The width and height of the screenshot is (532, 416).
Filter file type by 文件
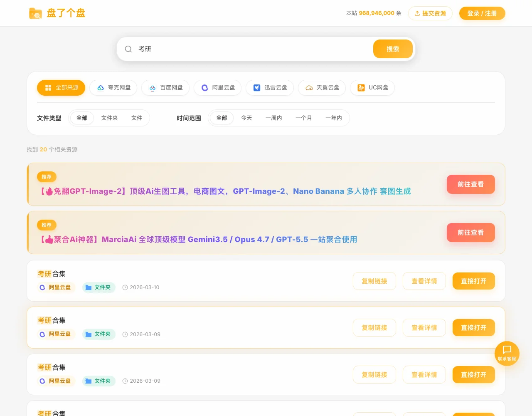137,118
